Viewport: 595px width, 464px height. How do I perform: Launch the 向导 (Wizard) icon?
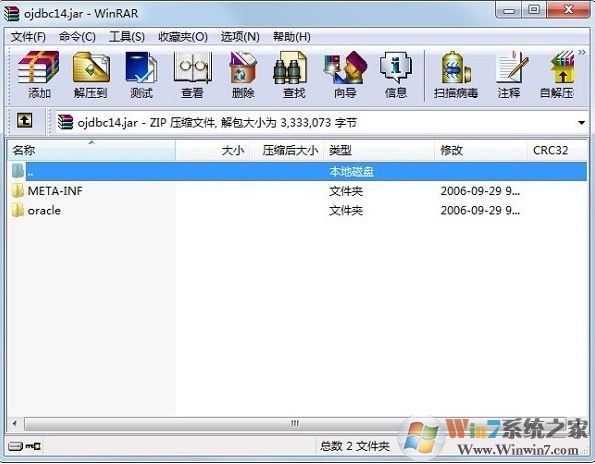click(x=345, y=74)
